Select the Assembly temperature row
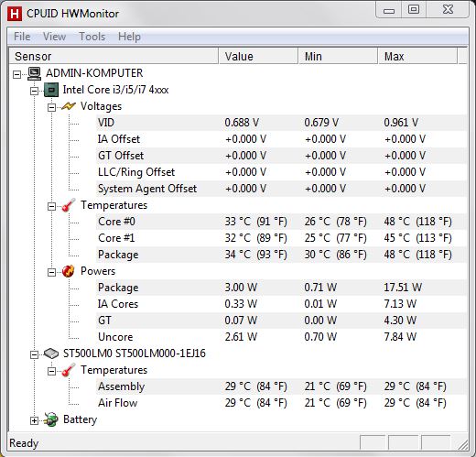This screenshot has height=457, width=476. pos(281,386)
